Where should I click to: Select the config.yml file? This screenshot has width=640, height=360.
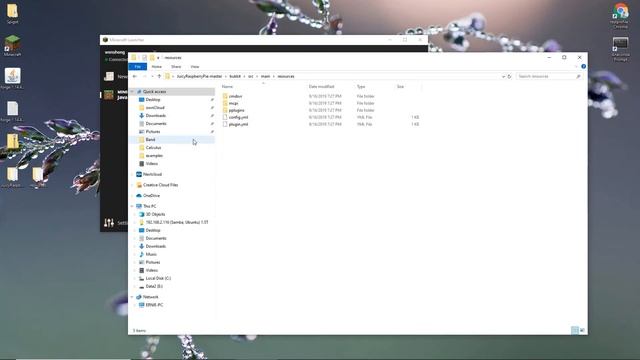coord(238,117)
